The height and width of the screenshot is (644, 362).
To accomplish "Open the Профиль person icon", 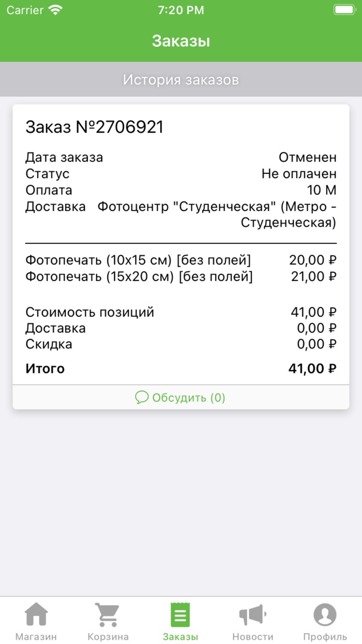I will pyautogui.click(x=325, y=615).
